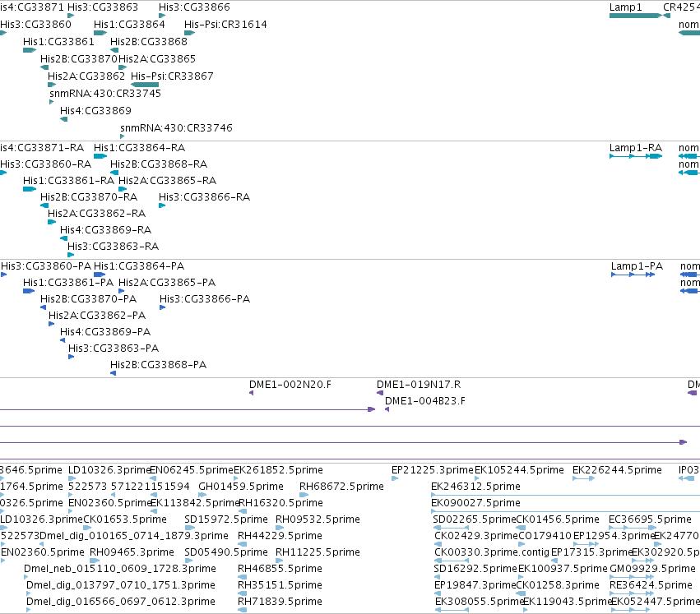Viewport: 700px width, 614px height.
Task: Click the Lamp1 gene bar glyph
Action: [x=635, y=16]
